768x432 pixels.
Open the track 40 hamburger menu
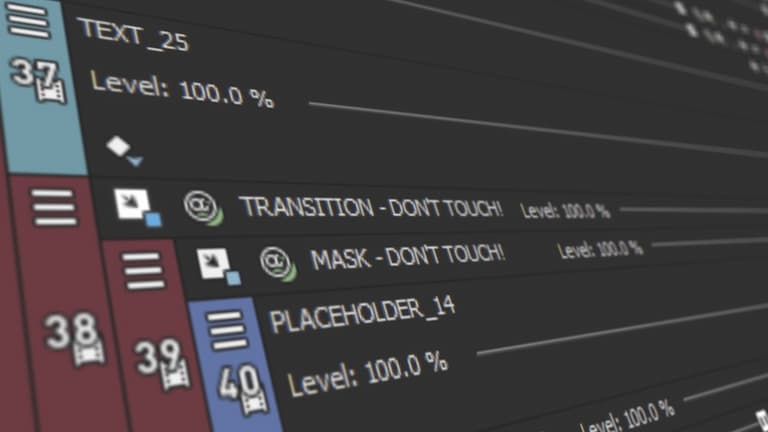click(227, 330)
